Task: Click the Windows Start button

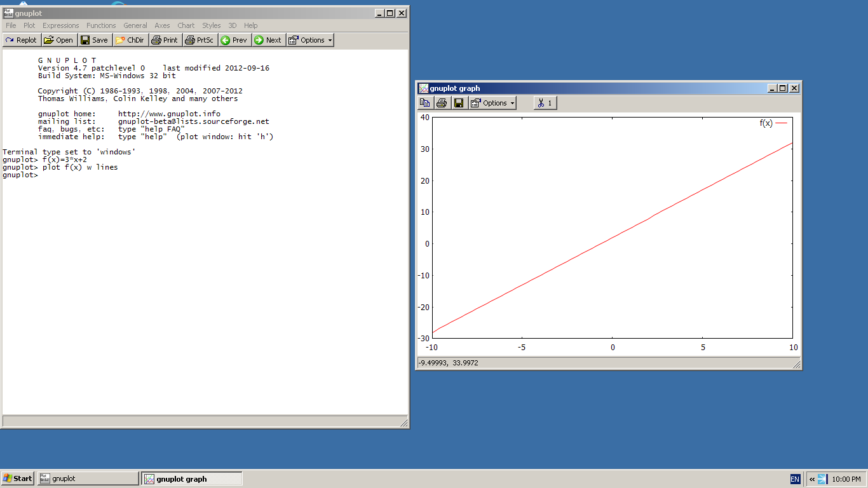Action: (x=18, y=478)
